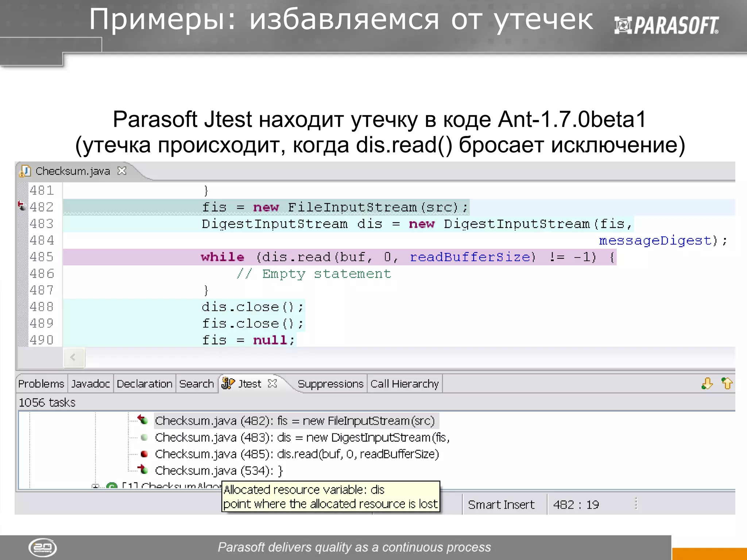This screenshot has height=560, width=747.
Task: Click the green dot beside Checksum.java (483)
Action: pyautogui.click(x=144, y=437)
